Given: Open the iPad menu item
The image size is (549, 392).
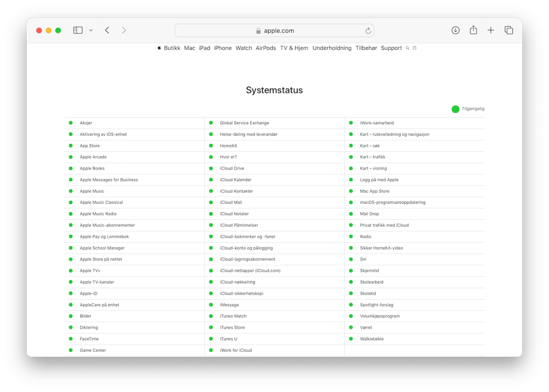Looking at the screenshot, I should point(205,48).
